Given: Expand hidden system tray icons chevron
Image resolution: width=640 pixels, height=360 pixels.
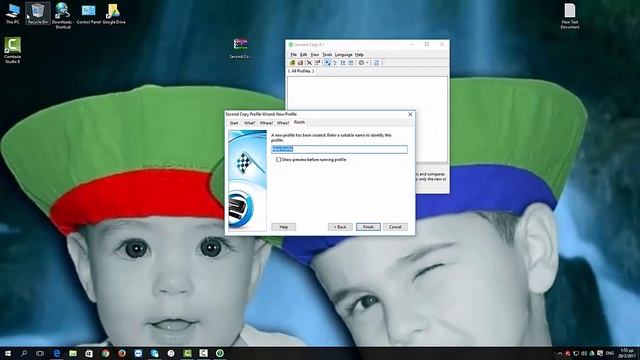Looking at the screenshot, I should 560,353.
